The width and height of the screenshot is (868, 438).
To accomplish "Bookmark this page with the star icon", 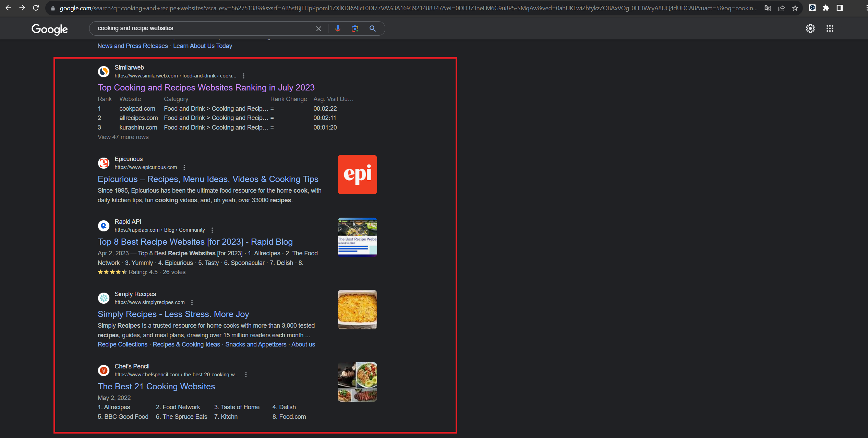I will pyautogui.click(x=795, y=8).
